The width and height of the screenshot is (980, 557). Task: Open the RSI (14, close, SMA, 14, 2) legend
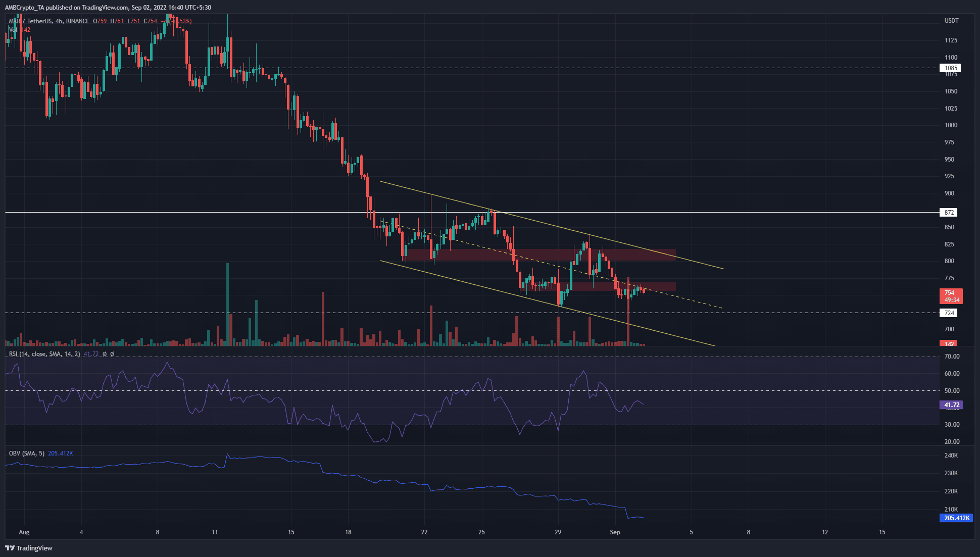(x=44, y=354)
